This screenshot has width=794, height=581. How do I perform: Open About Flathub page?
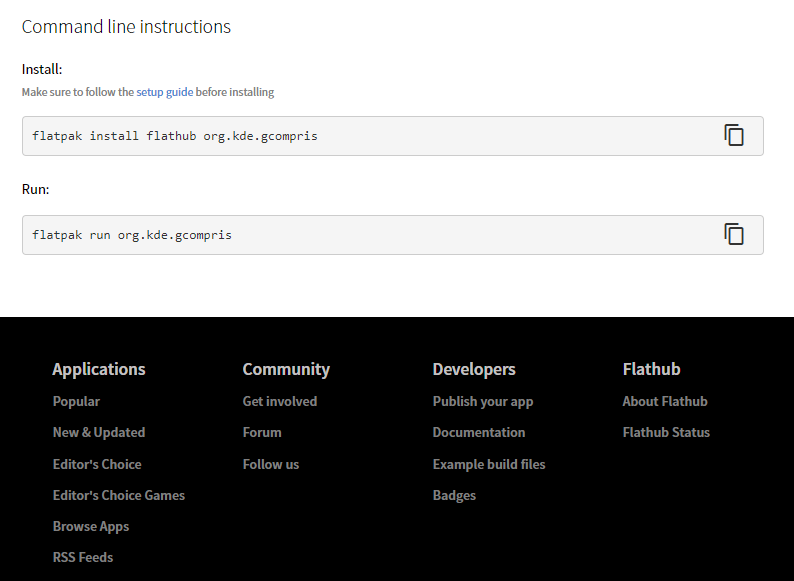(x=665, y=401)
